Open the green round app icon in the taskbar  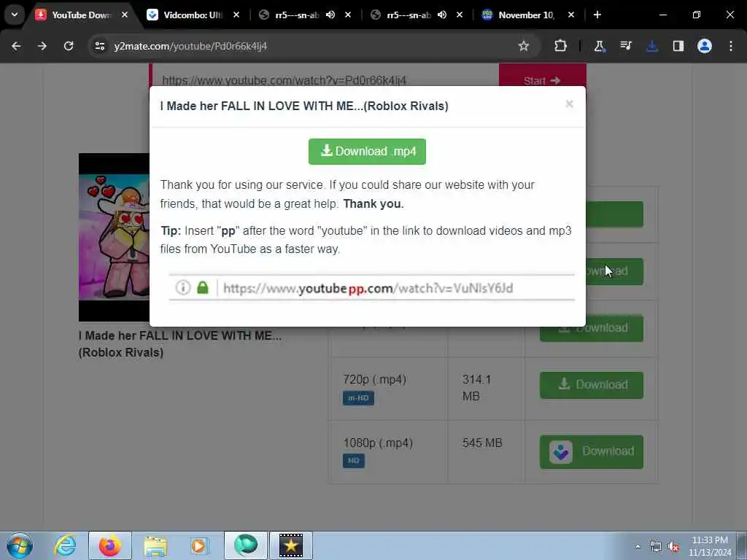[245, 545]
